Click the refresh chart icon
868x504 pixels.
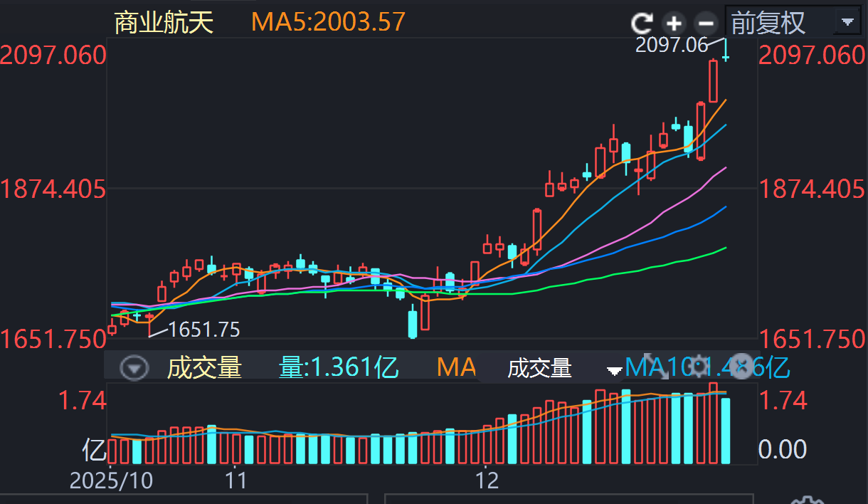642,23
